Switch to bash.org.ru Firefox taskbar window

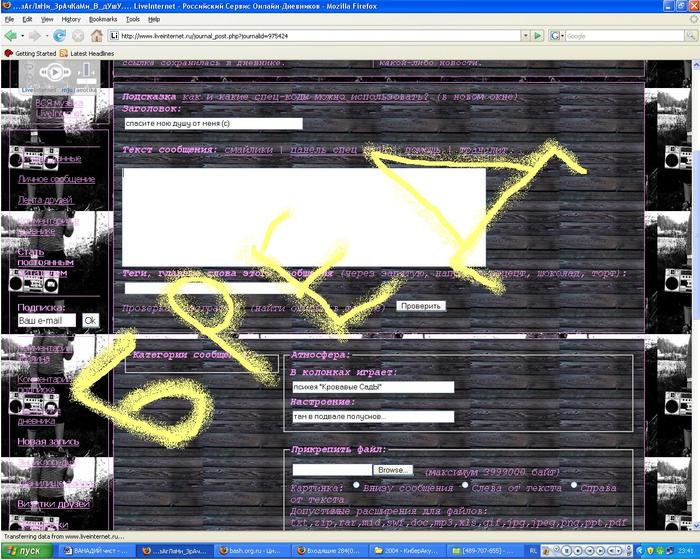[252, 551]
